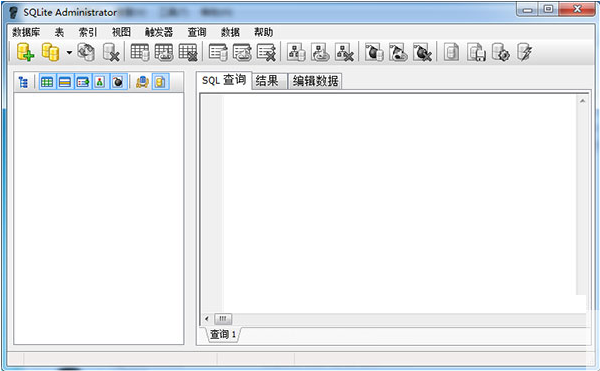Open the 查询 menu
The width and height of the screenshot is (600, 371).
[197, 32]
